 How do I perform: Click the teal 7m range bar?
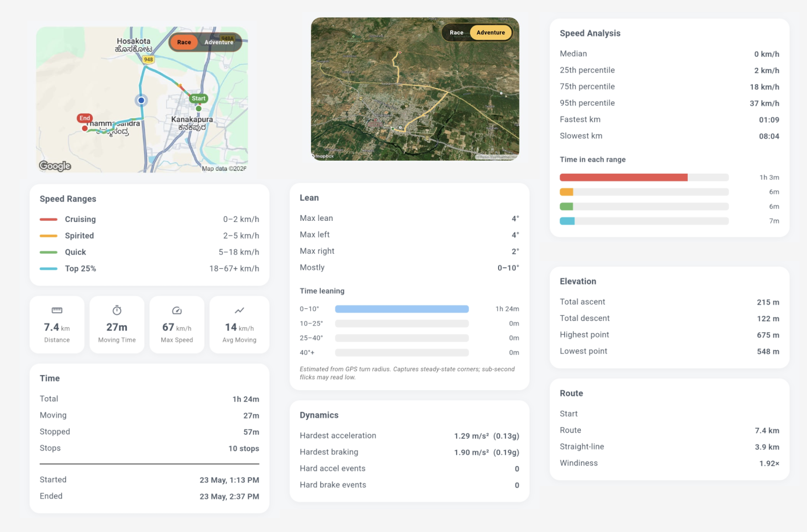click(x=567, y=221)
